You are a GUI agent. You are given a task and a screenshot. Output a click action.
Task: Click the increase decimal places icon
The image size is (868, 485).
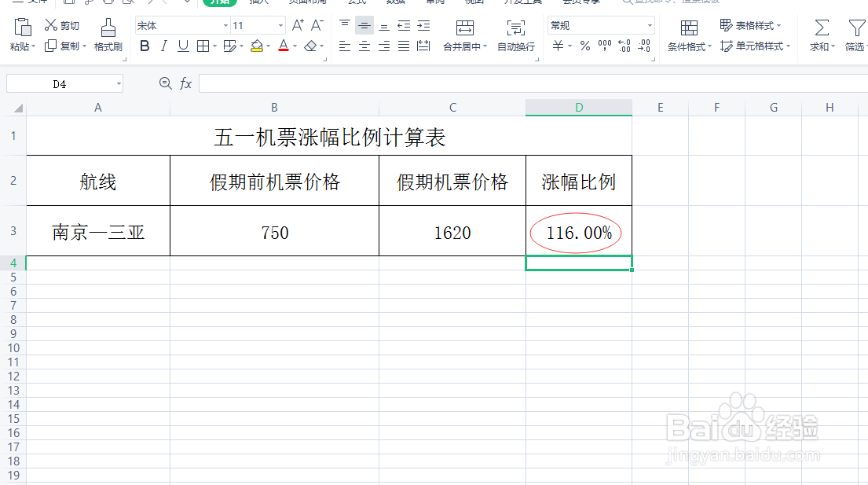click(x=624, y=45)
